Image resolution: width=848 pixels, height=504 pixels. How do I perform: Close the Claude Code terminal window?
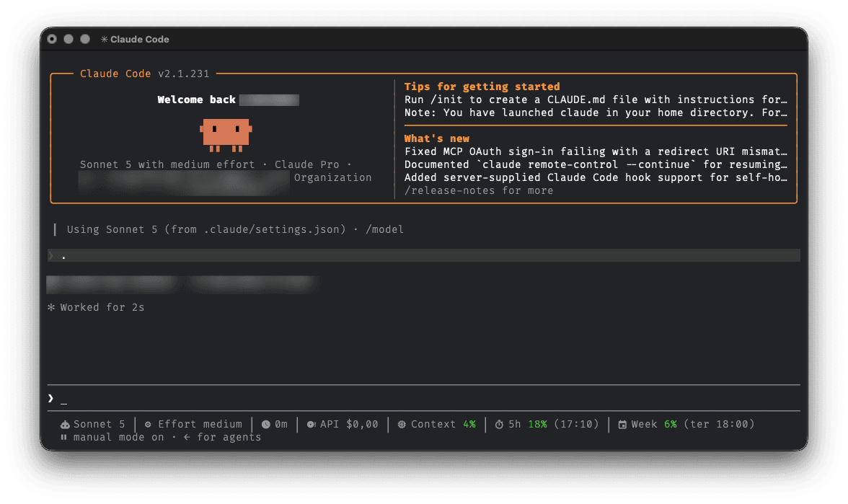tap(52, 39)
